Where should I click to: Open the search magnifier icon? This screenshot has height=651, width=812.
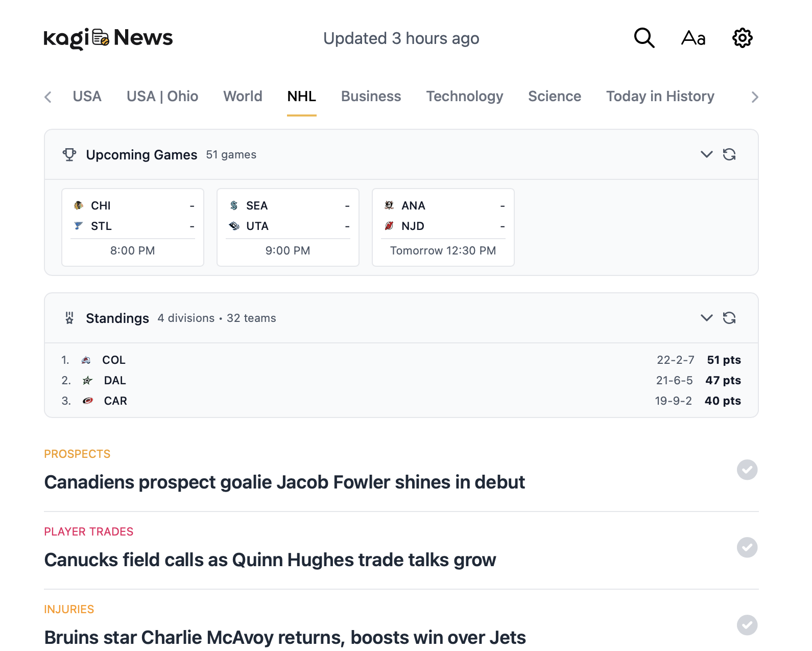click(644, 38)
